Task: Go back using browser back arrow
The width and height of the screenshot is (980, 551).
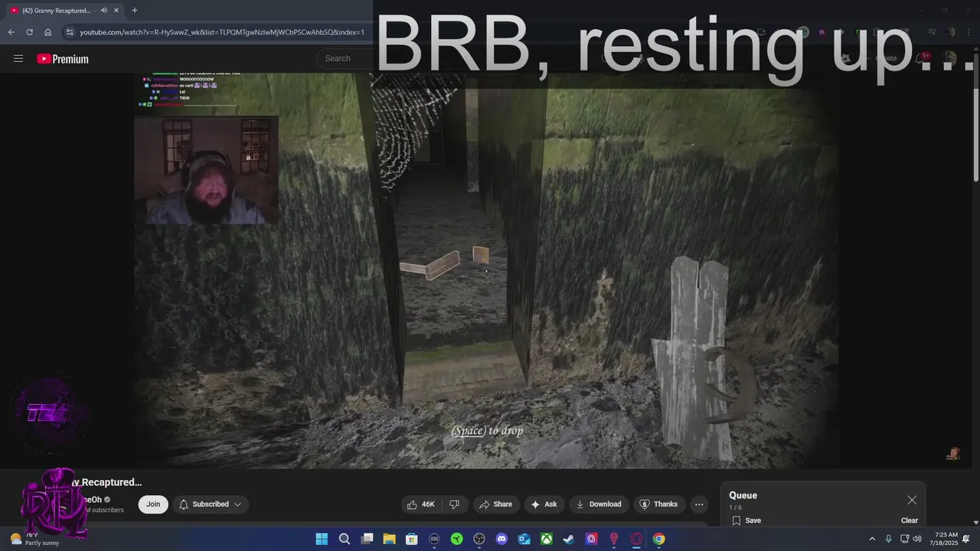Action: click(11, 32)
